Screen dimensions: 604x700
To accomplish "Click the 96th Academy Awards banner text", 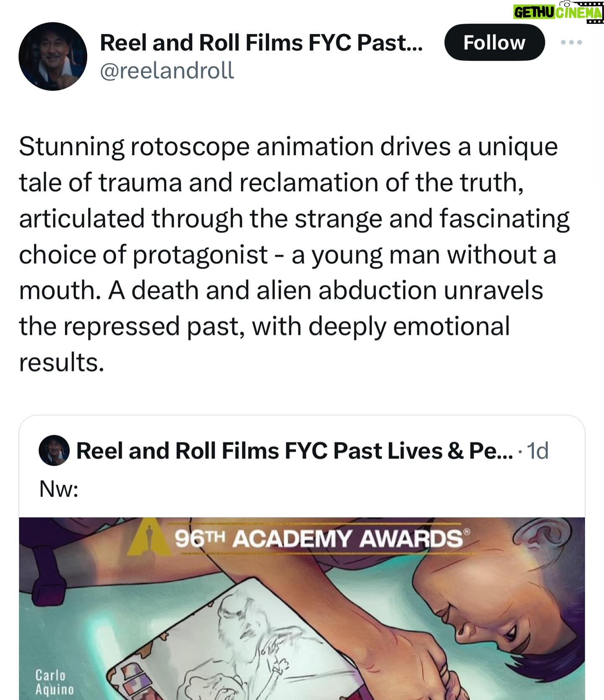I will click(x=319, y=539).
